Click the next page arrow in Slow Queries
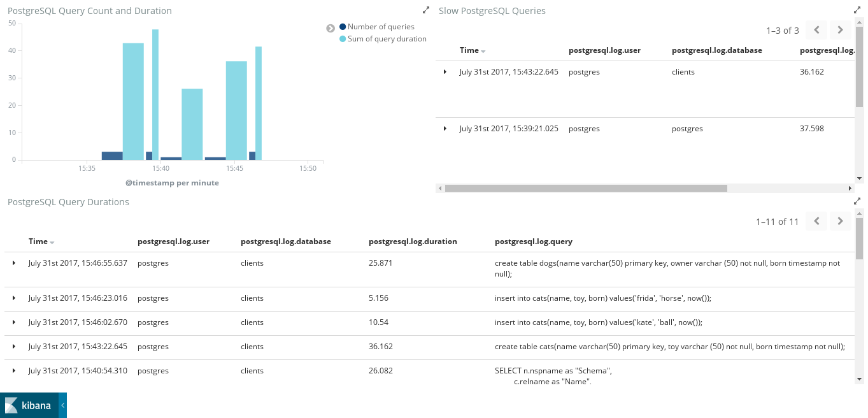The image size is (868, 418). (x=839, y=29)
